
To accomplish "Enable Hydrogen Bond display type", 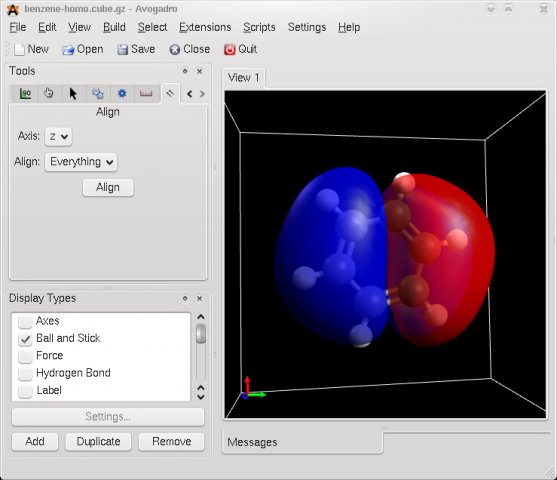I will [x=25, y=373].
